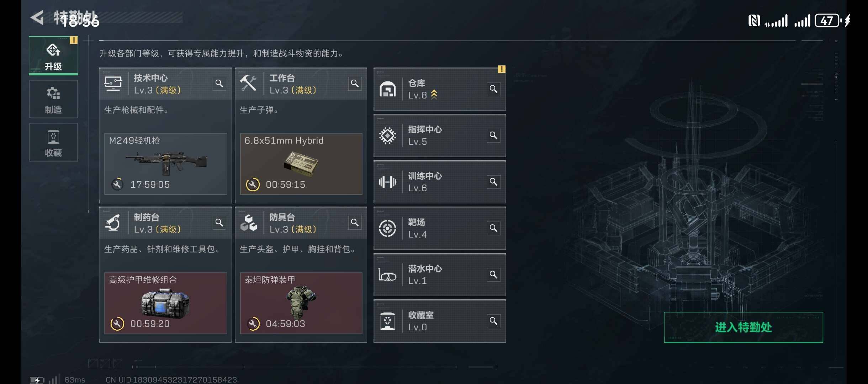
Task: Switch to the 制造 sidebar tab
Action: pos(53,99)
